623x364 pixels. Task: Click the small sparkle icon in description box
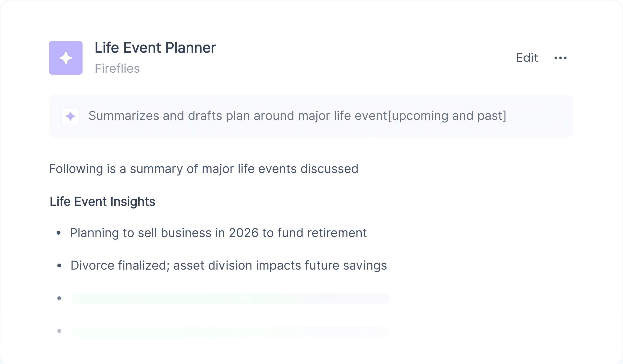pyautogui.click(x=71, y=116)
